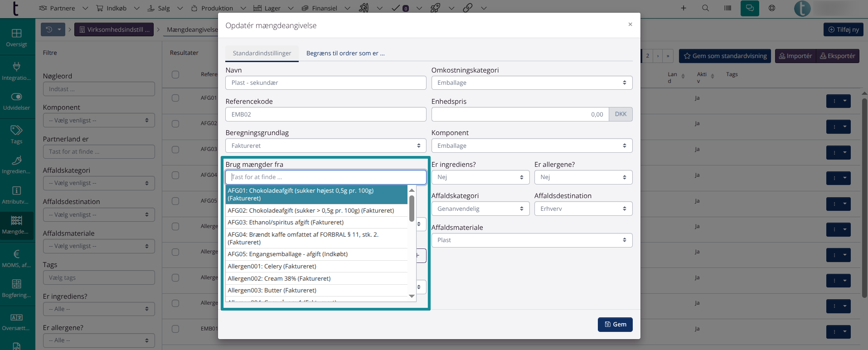Click the 'Tilføj ny' button
Screen dimensions: 868x350
(x=843, y=30)
